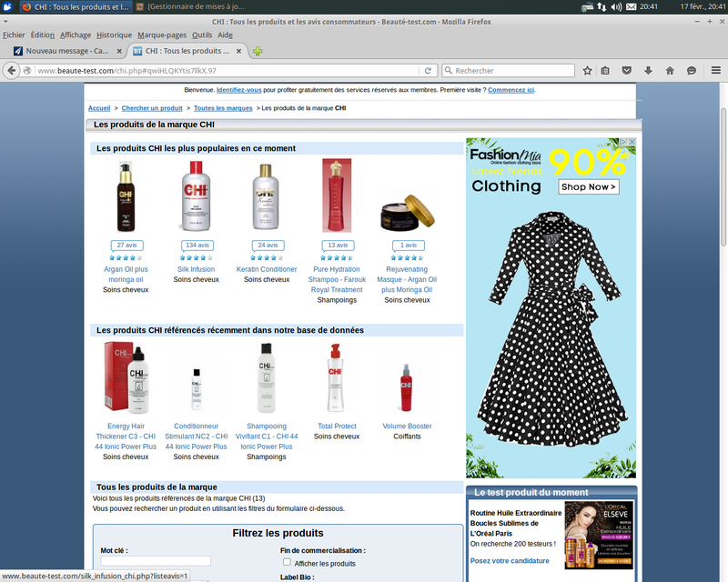The image size is (728, 582).
Task: Click 'Posez votre candidature' link
Action: click(x=510, y=561)
